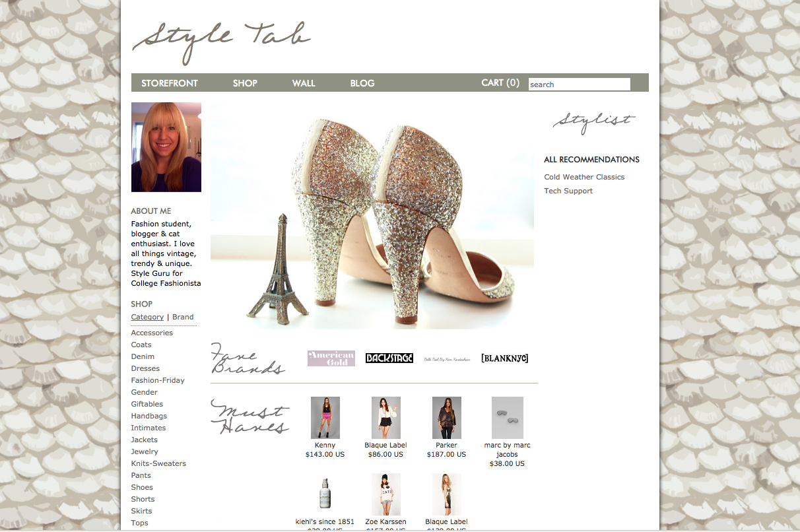This screenshot has width=800, height=532.
Task: Select the Category shop filter
Action: (x=147, y=317)
